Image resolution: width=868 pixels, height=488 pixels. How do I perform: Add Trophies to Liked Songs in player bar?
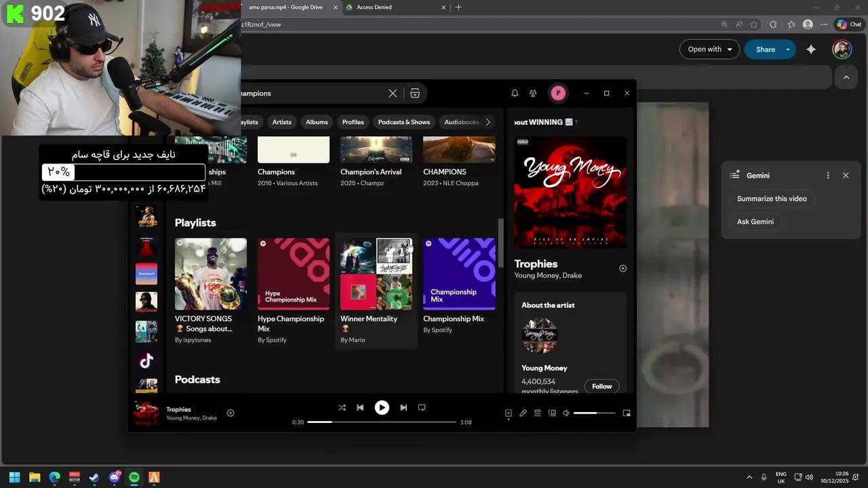231,413
